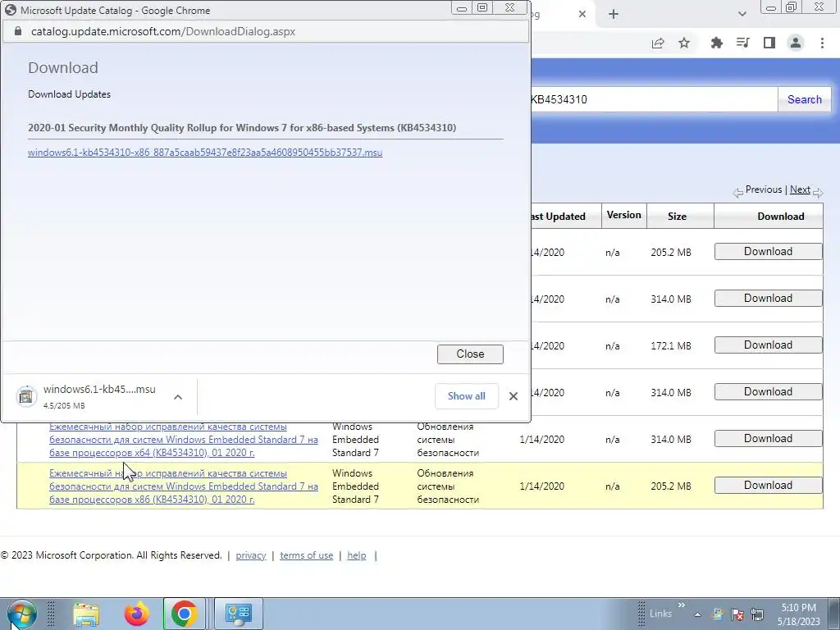The width and height of the screenshot is (840, 630).
Task: Click the Close button in Download dialog
Action: (x=470, y=354)
